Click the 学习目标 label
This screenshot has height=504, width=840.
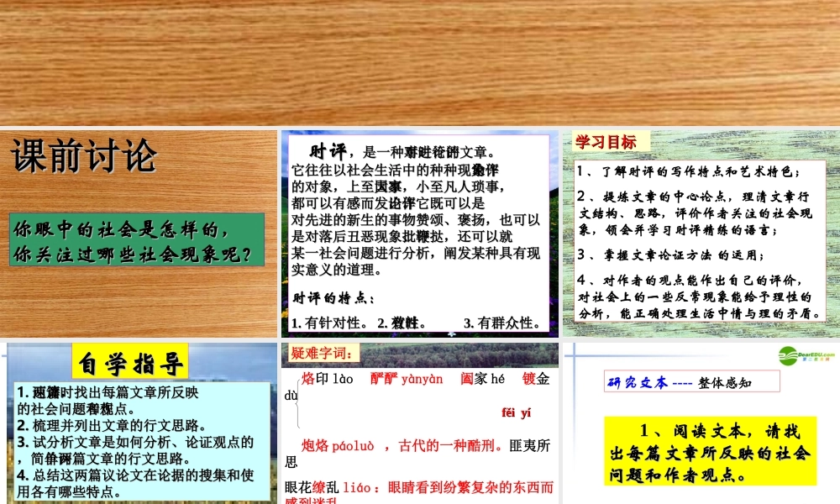coord(606,142)
